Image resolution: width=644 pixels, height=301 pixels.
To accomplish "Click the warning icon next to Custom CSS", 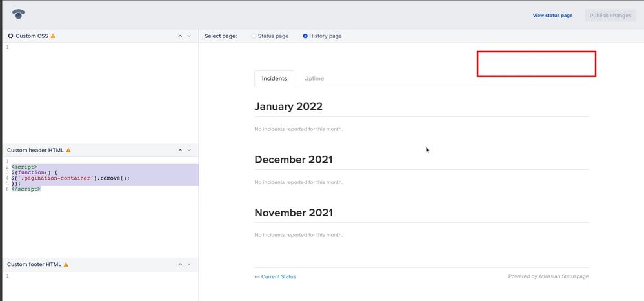I will [53, 36].
